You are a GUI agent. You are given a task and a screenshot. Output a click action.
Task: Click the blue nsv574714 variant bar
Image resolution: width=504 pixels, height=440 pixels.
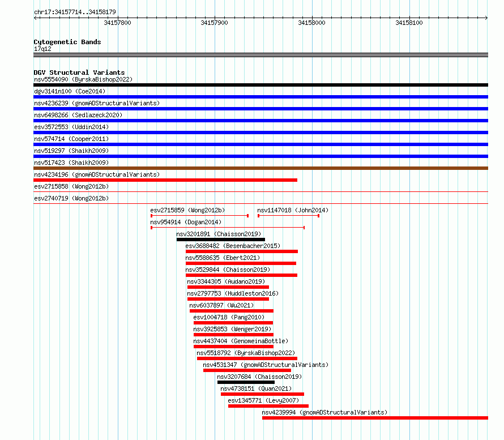click(260, 144)
